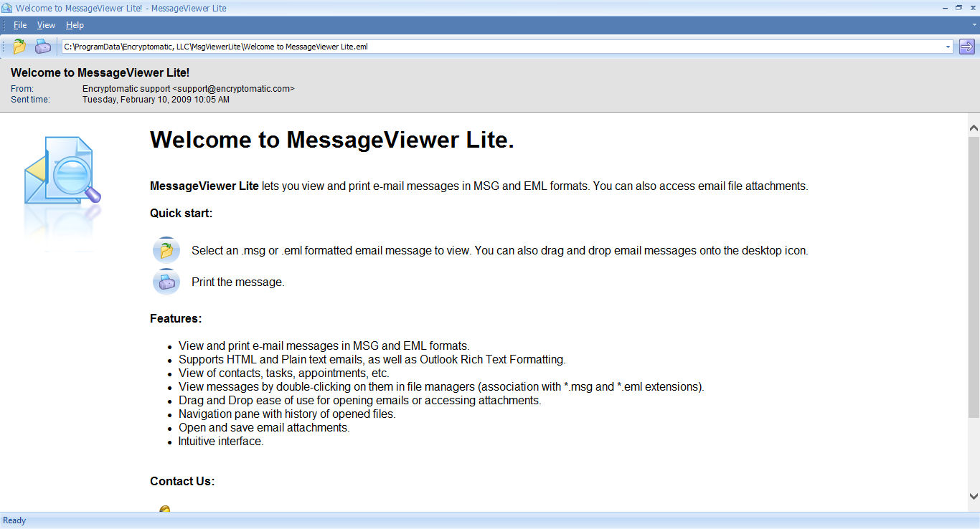Open the Help menu

tap(75, 25)
